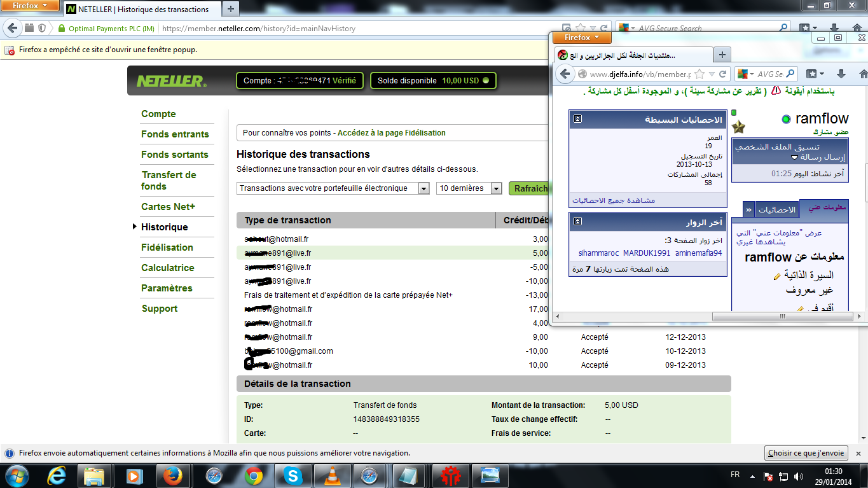Open Firefox menu button of NETELLER window
Viewport: 868px width, 488px height.
click(x=29, y=6)
